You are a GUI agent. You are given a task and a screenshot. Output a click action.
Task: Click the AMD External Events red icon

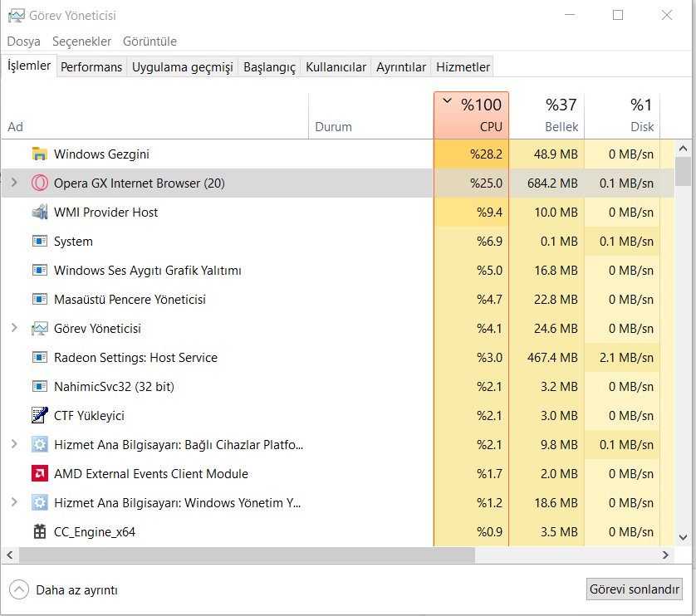coord(39,474)
